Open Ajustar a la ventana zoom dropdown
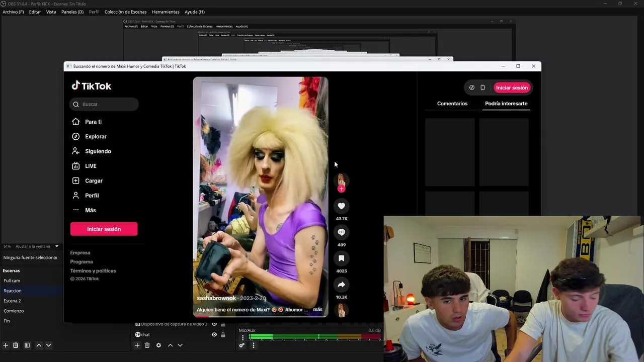 [37, 246]
